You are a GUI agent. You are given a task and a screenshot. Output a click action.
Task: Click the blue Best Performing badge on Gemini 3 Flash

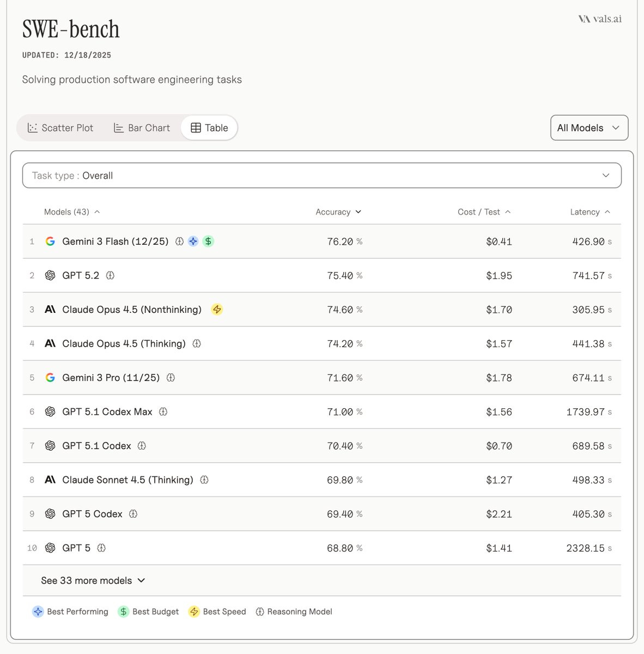[193, 241]
